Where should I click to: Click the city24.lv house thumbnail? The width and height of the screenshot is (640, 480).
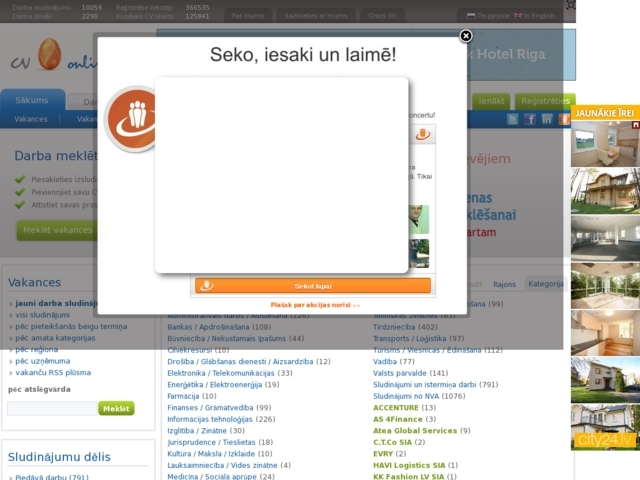[x=604, y=426]
